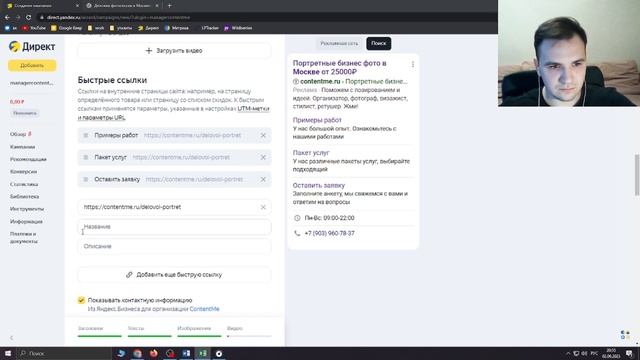Open Инструменты in the sidebar
Image resolution: width=640 pixels, height=360 pixels.
[27, 209]
